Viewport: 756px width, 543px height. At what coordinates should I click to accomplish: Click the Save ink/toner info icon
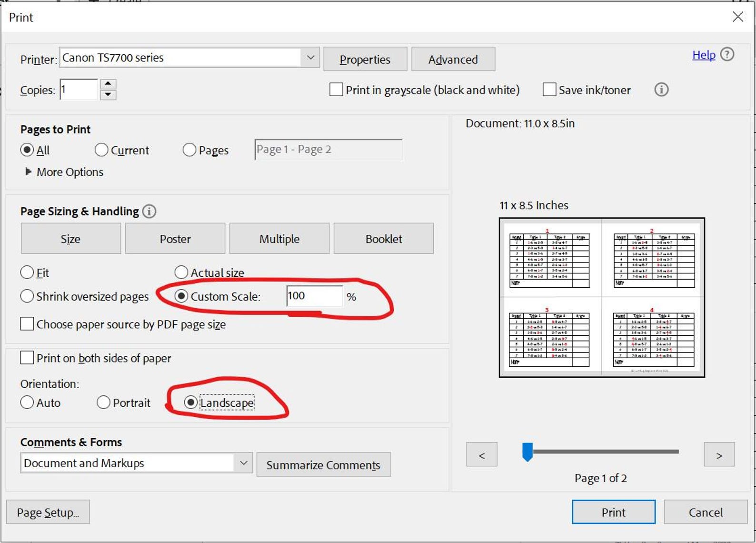(661, 90)
